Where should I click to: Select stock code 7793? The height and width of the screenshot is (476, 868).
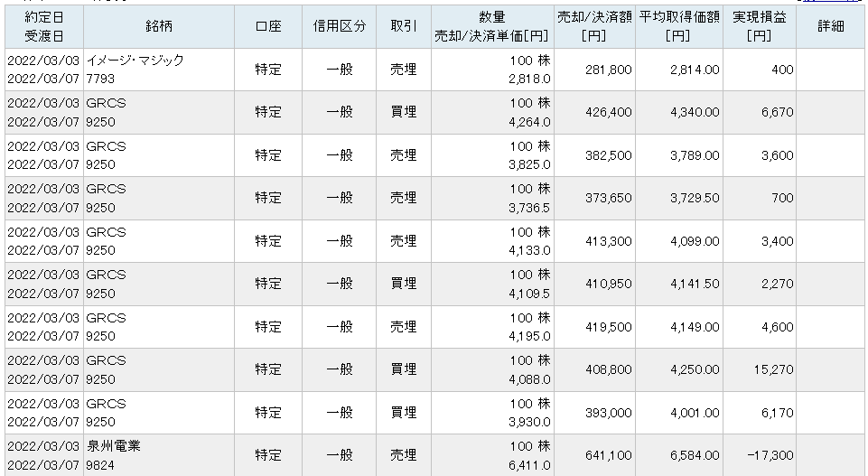(x=100, y=79)
